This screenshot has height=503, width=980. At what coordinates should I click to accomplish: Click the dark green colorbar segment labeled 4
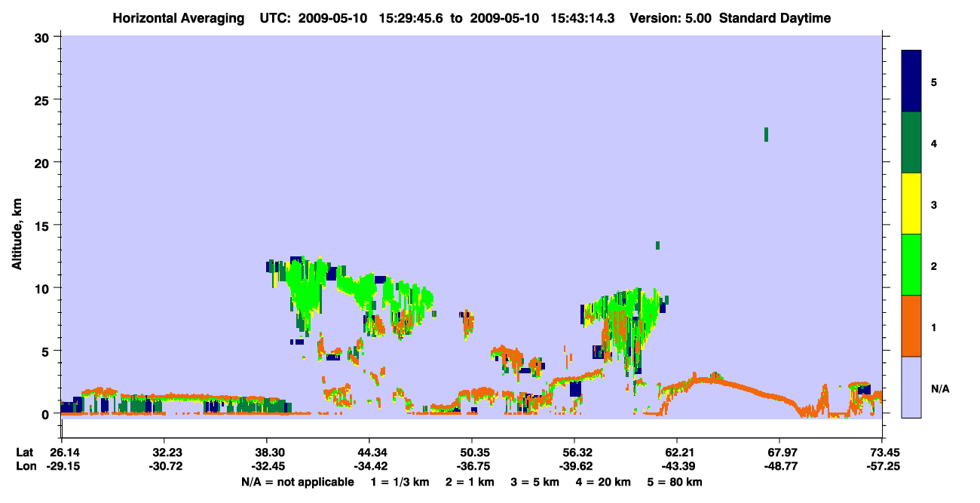click(x=911, y=143)
